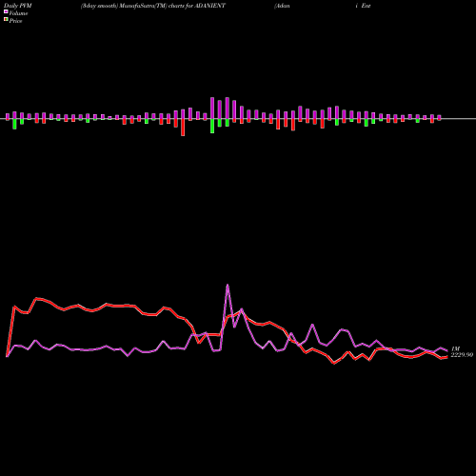The image size is (476, 476).
Task: Click the longest red bar below the baseline
Action: pyautogui.click(x=183, y=128)
